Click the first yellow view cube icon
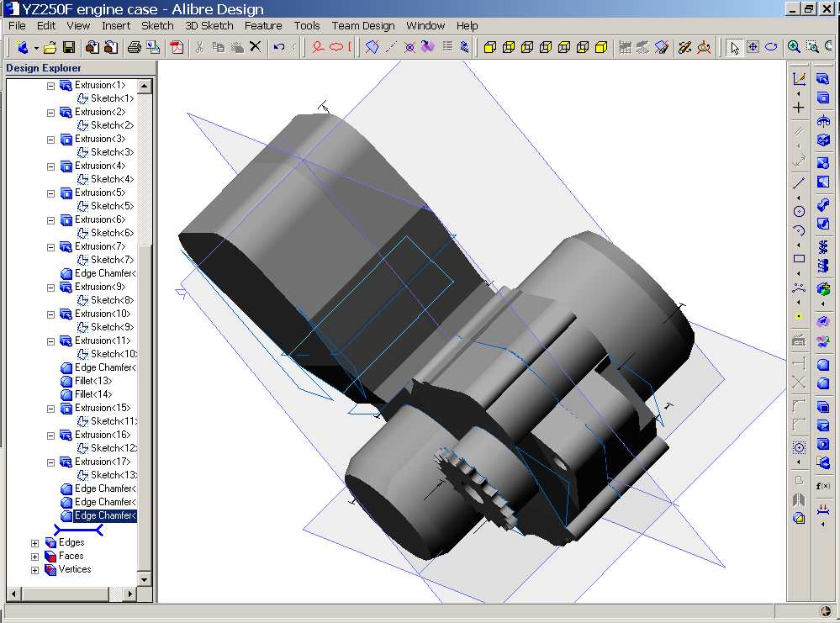This screenshot has width=840, height=623. click(489, 47)
